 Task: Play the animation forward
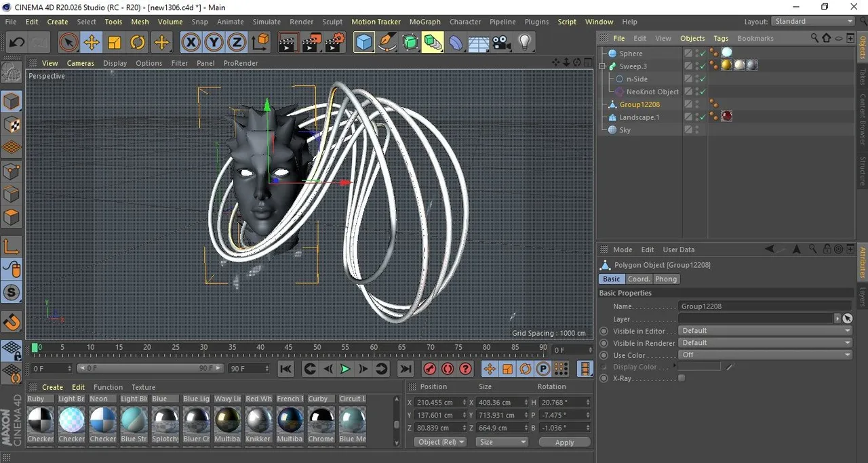[345, 369]
